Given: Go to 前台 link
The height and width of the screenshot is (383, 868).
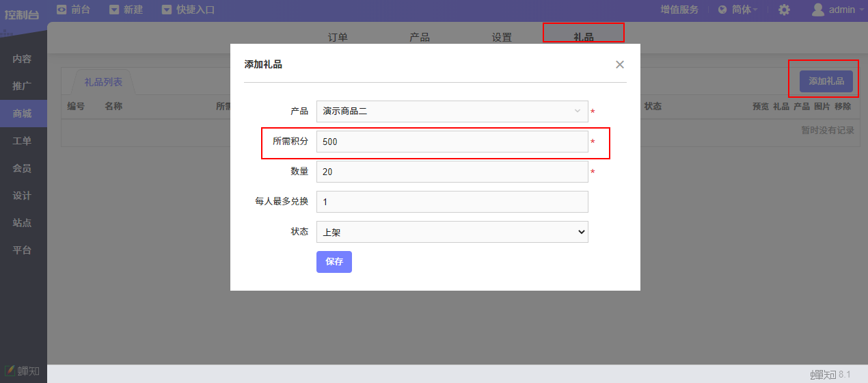Looking at the screenshot, I should pos(81,10).
